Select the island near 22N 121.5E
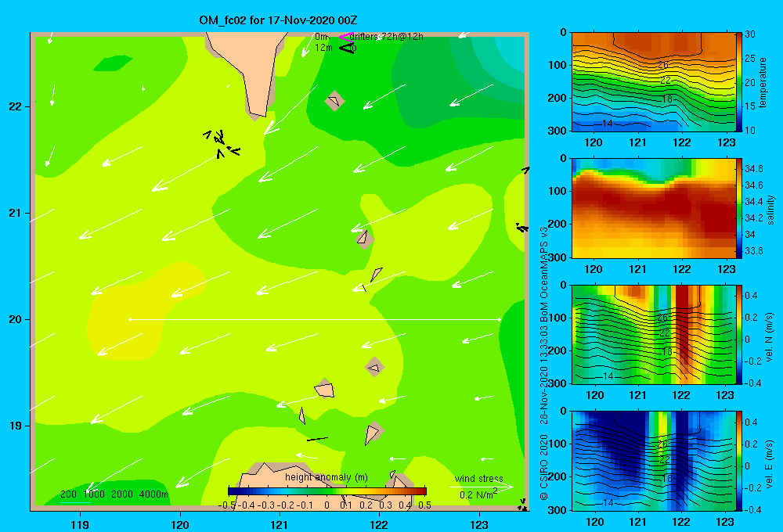The image size is (783, 532). [x=334, y=101]
